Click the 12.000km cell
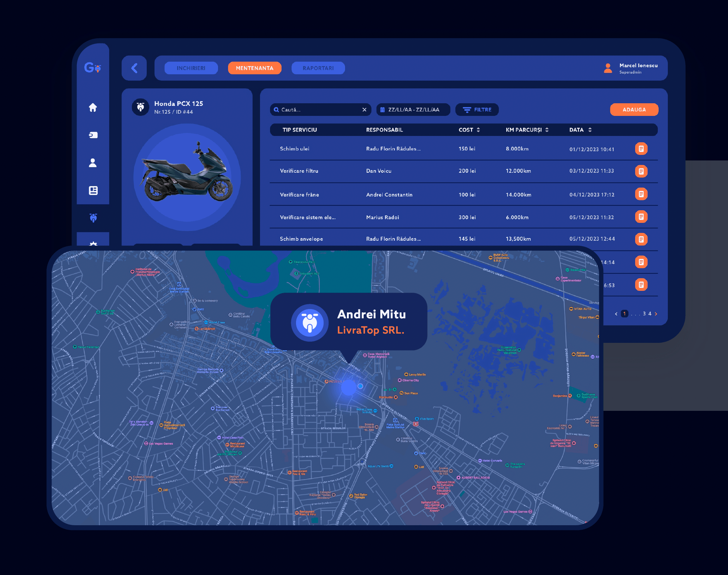Screen dimensions: 728x575 coord(519,171)
